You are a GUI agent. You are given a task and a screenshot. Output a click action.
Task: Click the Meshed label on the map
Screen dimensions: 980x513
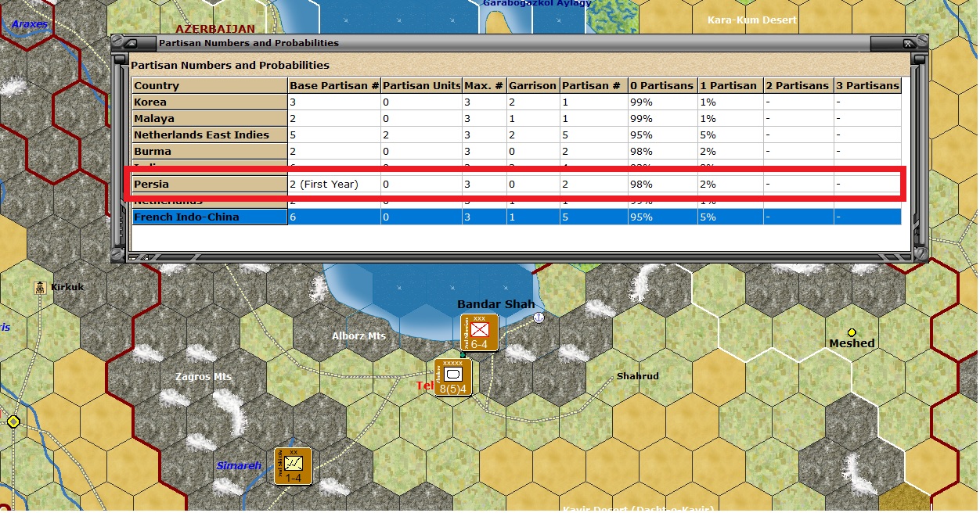click(852, 343)
